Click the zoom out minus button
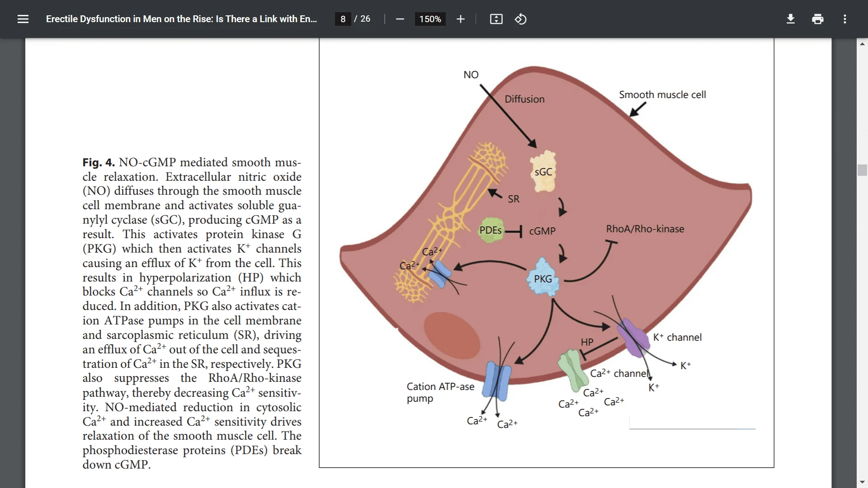This screenshot has width=868, height=488. click(400, 19)
